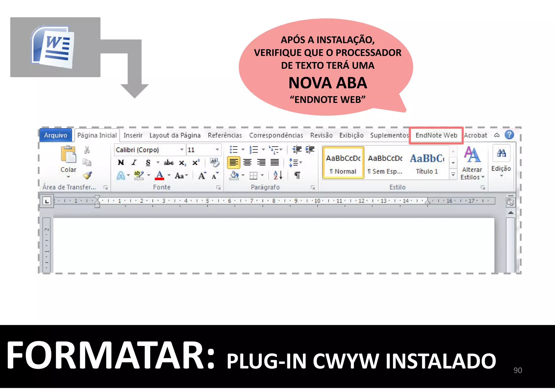This screenshot has height=392, width=555.
Task: Click the Copy icon
Action: (x=87, y=162)
